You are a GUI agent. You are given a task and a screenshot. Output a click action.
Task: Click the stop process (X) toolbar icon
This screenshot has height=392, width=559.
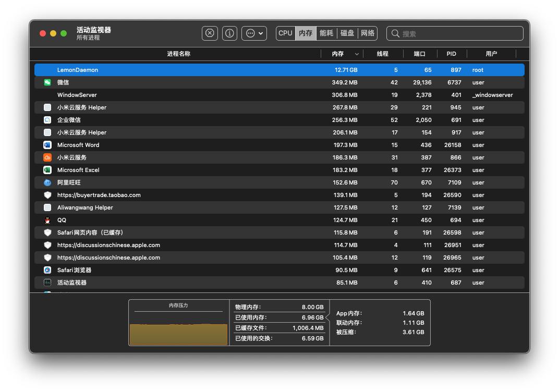210,33
